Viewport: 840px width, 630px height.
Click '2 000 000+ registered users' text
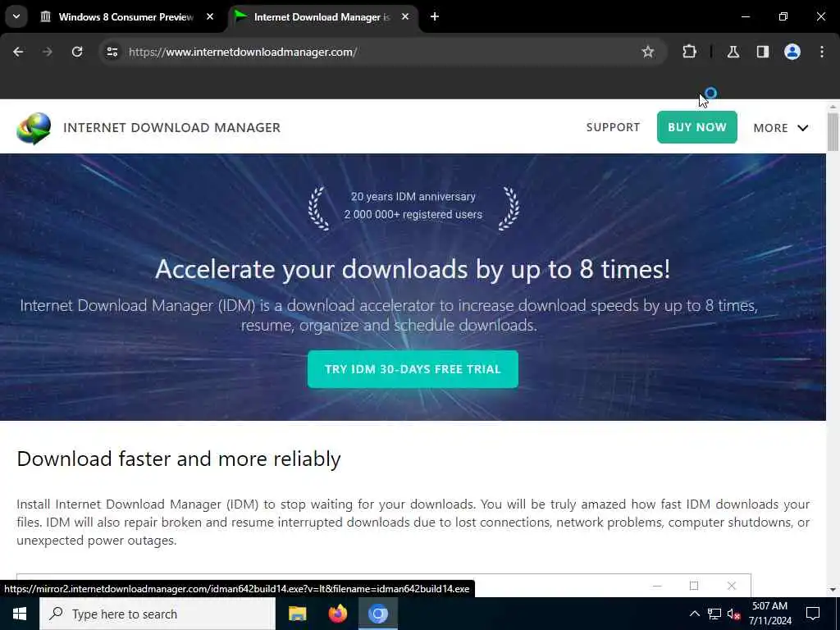pyautogui.click(x=413, y=214)
